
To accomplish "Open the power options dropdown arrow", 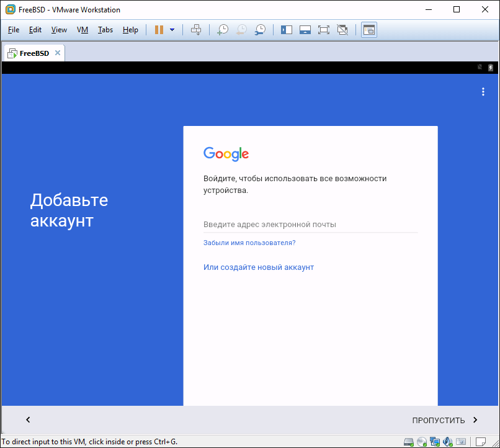I will pos(172,30).
